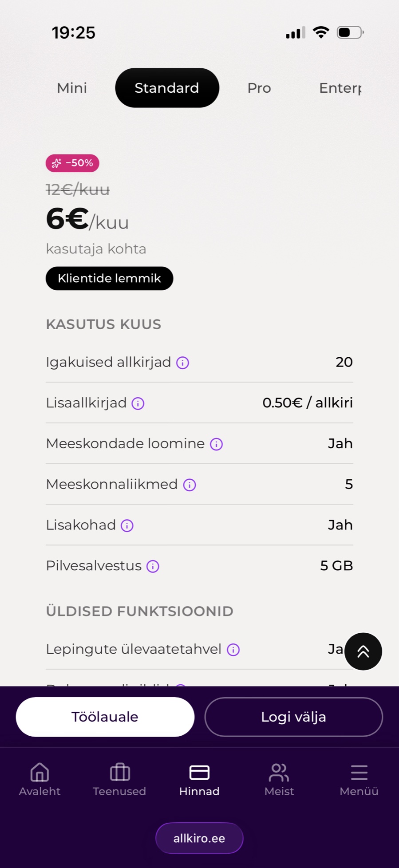Select the Enterprise plan tab
Screen dimensions: 399x868
pos(340,88)
